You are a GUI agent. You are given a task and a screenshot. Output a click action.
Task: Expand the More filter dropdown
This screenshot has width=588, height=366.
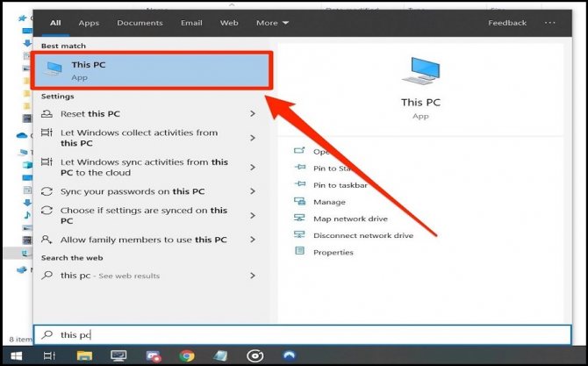pos(272,23)
